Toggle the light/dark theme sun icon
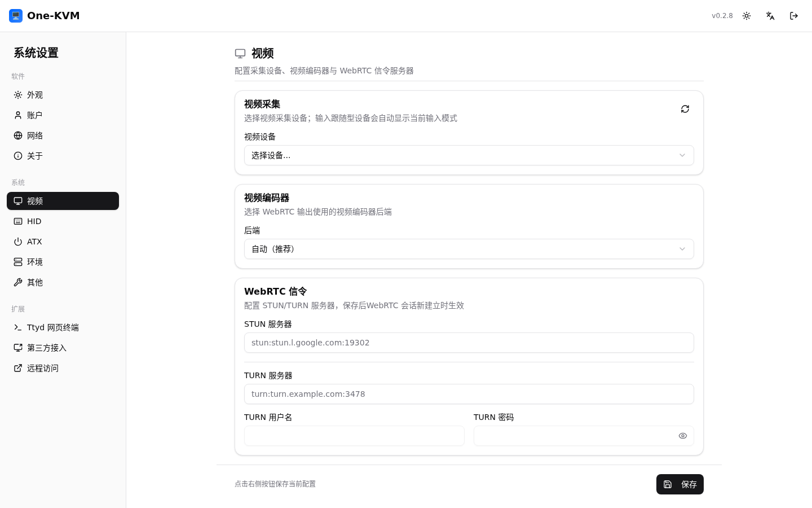The image size is (812, 508). pyautogui.click(x=747, y=16)
